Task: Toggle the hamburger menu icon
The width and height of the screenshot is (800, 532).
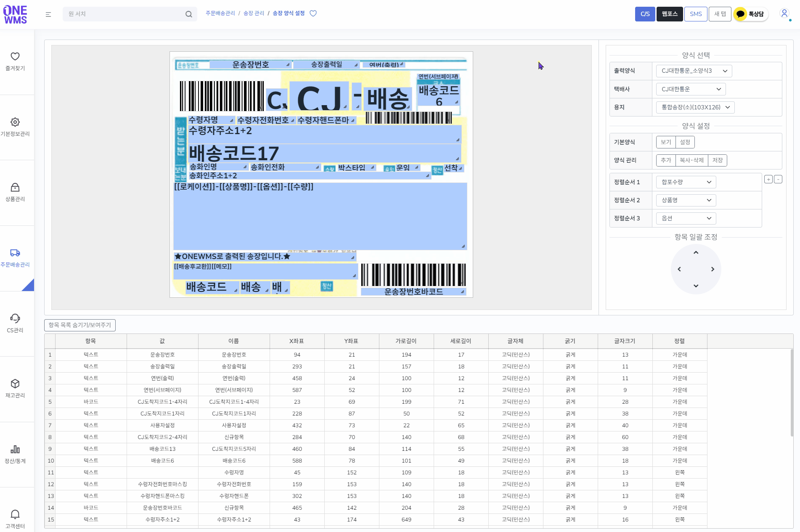Action: [x=48, y=14]
